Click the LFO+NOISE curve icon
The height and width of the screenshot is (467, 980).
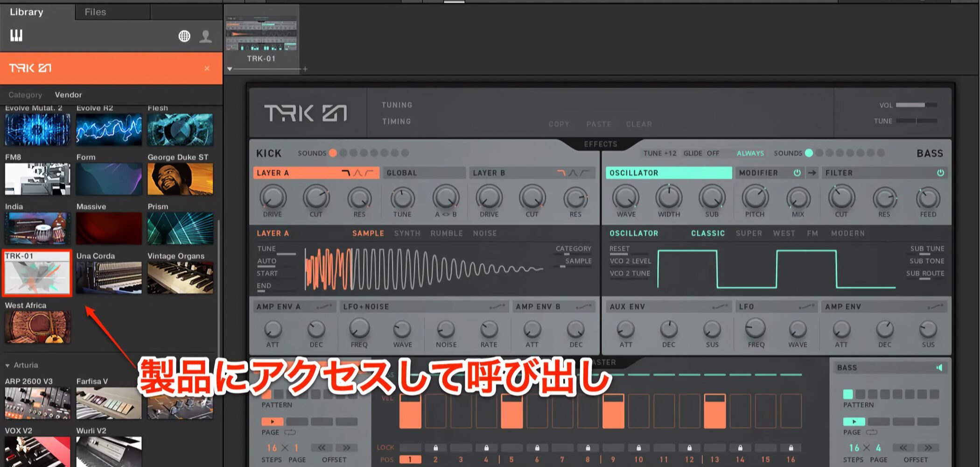[x=497, y=307]
